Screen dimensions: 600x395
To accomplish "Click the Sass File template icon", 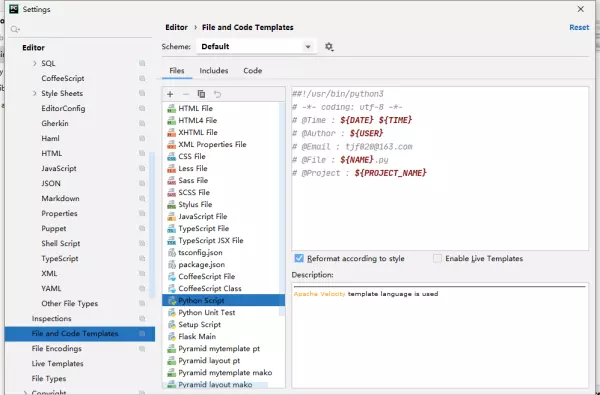I will coord(171,181).
